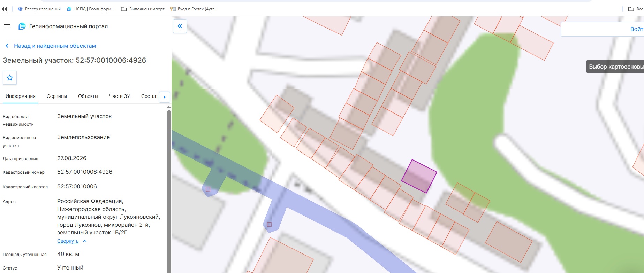Viewport: 644px width, 273px height.
Task: Switch to the Сервисы tab
Action: tap(57, 96)
